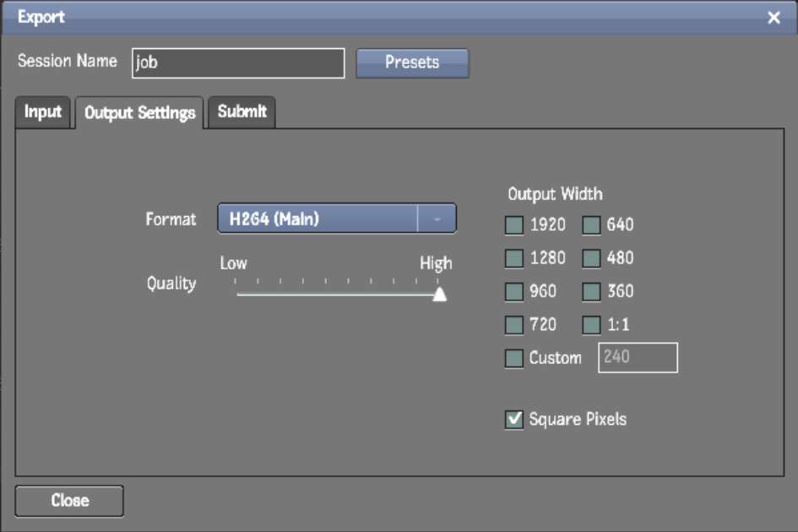
Task: Select the H264 (Main) format combo box
Action: point(318,219)
